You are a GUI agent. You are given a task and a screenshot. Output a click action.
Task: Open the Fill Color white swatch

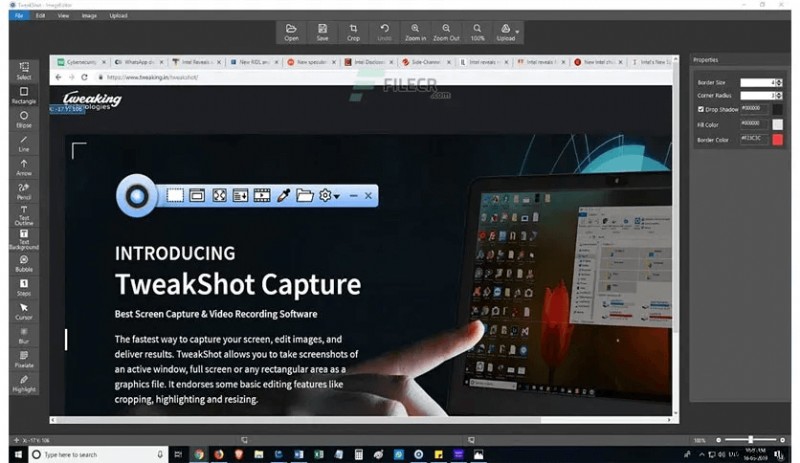(x=778, y=124)
